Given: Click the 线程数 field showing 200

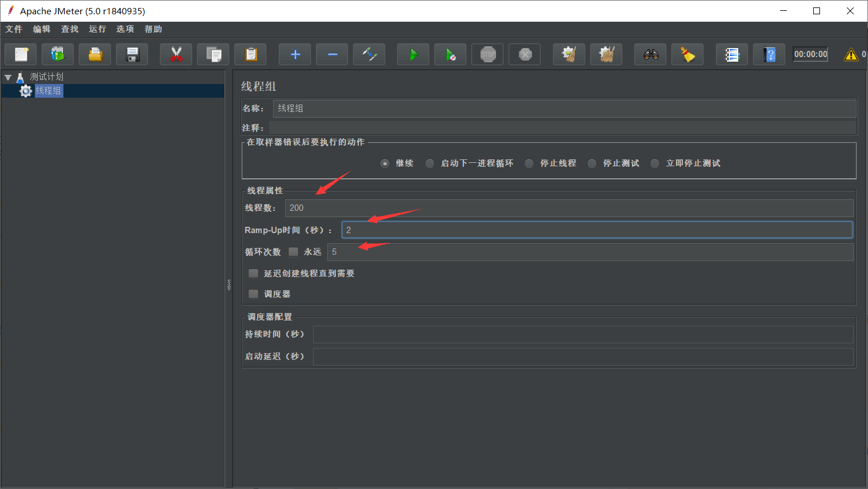Looking at the screenshot, I should coord(569,208).
